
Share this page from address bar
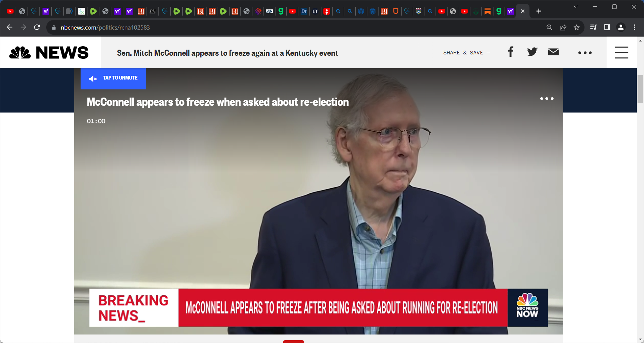click(x=563, y=28)
